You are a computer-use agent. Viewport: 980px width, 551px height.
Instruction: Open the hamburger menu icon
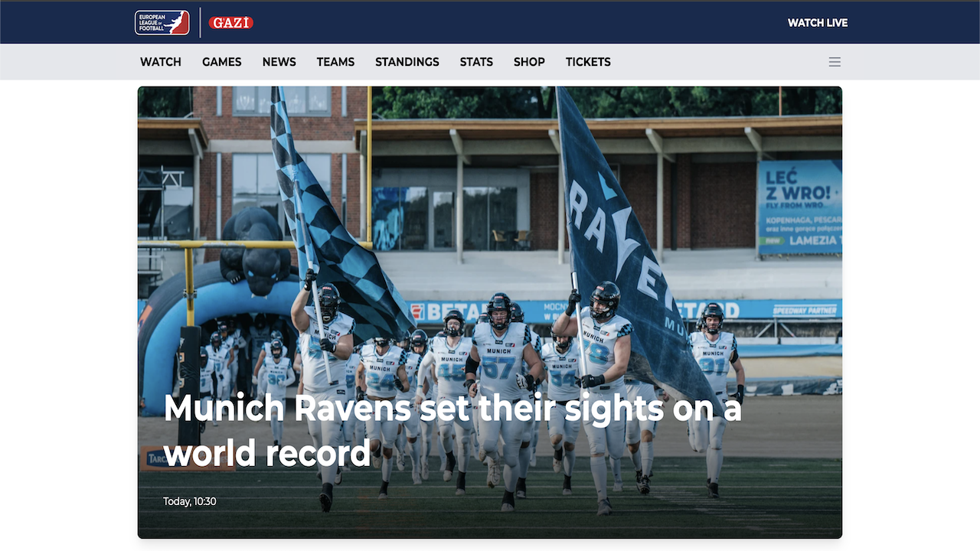point(835,62)
